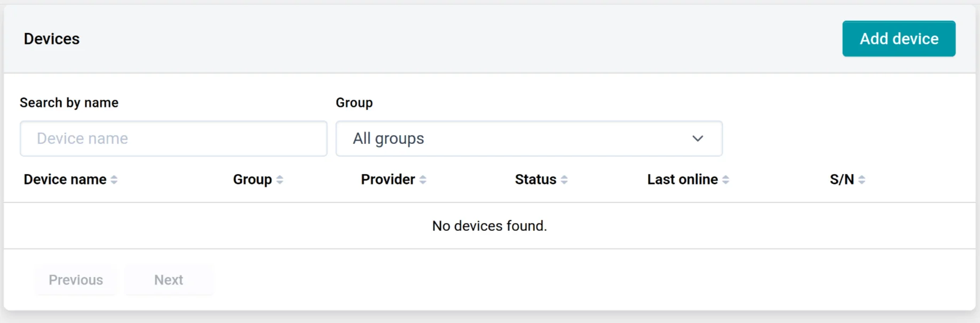The image size is (980, 323).
Task: Click the Provider column header label
Action: (388, 180)
